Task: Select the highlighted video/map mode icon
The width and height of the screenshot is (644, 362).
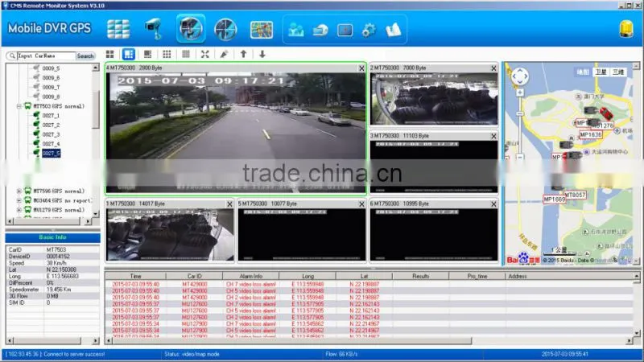Action: [191, 29]
